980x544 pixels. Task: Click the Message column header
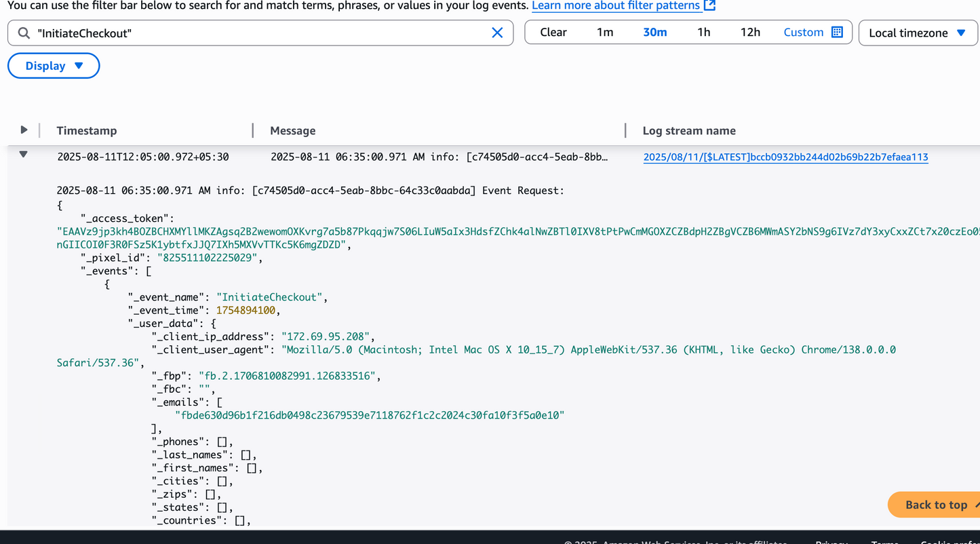click(x=292, y=131)
